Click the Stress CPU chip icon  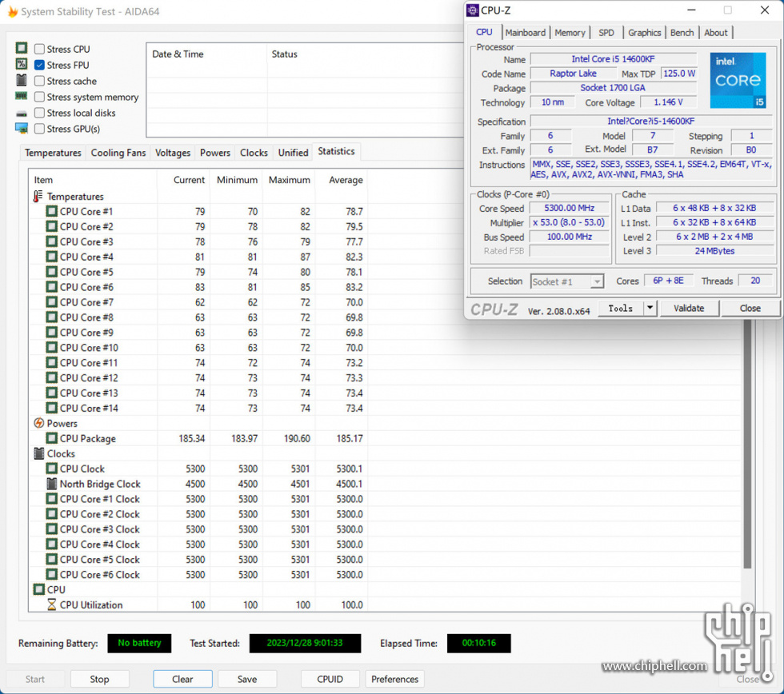(x=22, y=48)
